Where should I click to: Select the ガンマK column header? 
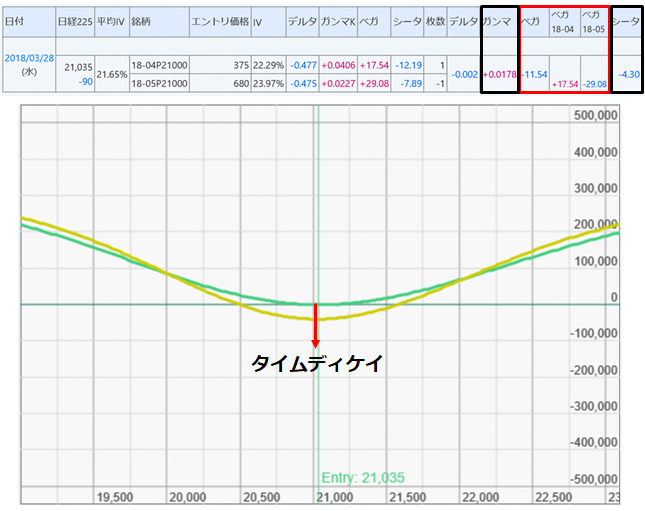[338, 21]
